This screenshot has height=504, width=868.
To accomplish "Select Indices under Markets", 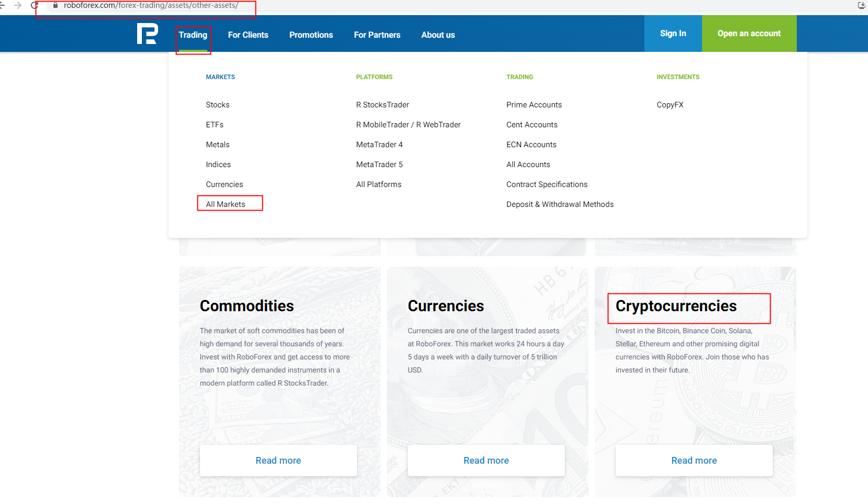I will click(x=218, y=165).
